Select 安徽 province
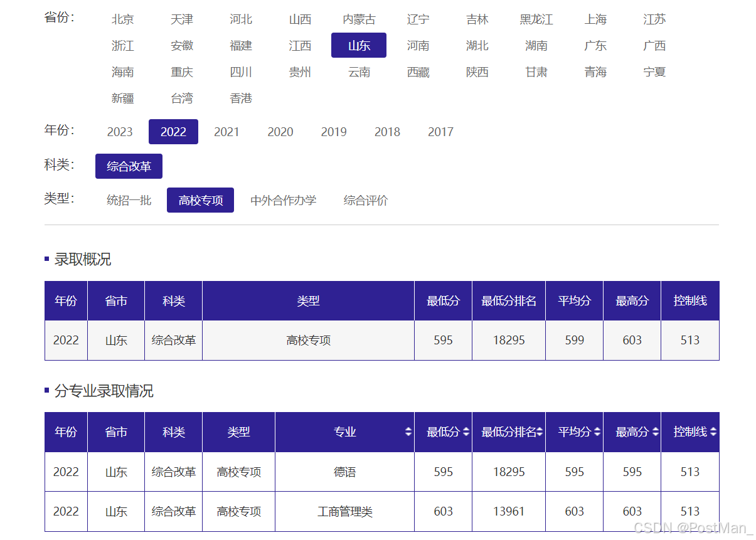 pos(182,46)
